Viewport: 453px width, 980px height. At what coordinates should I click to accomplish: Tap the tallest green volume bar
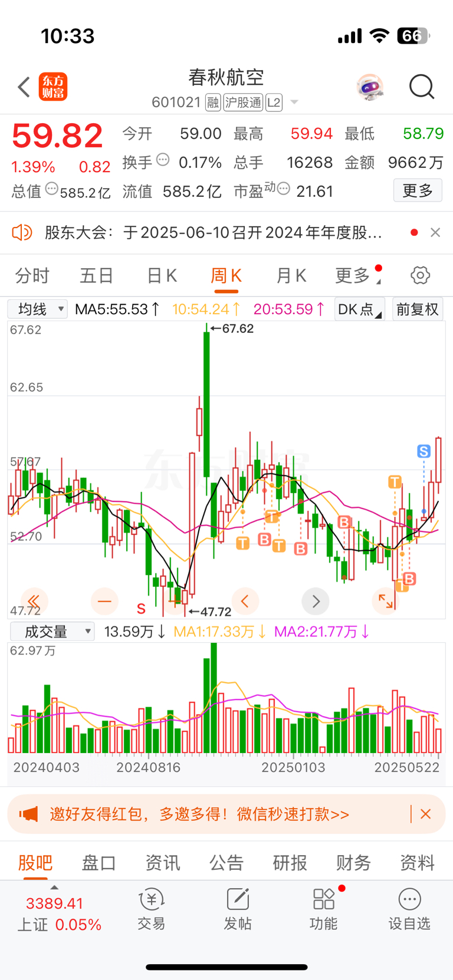214,698
